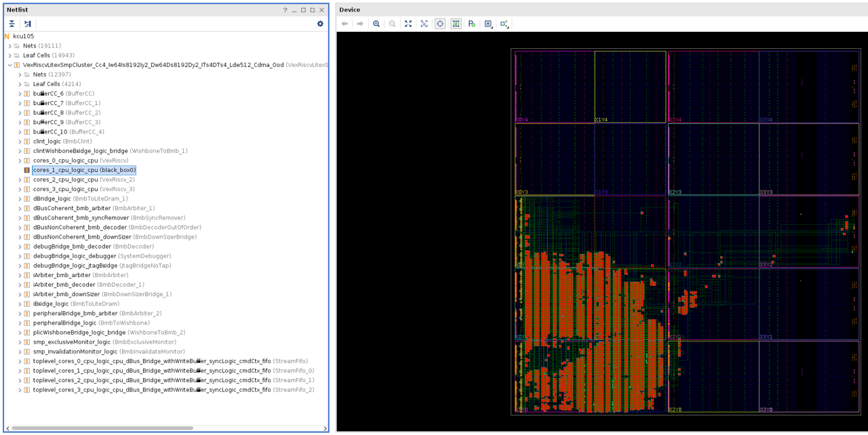Toggle routing resources display button
This screenshot has height=435, width=868.
click(456, 24)
